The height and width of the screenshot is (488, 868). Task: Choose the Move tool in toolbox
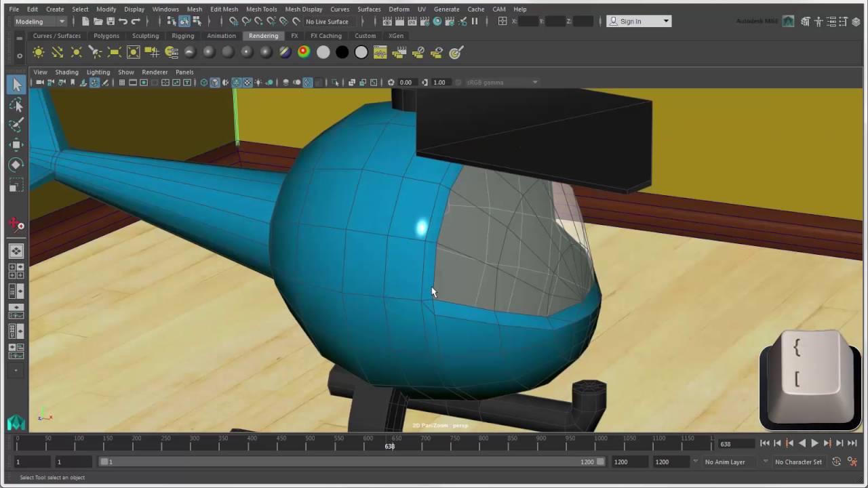16,144
